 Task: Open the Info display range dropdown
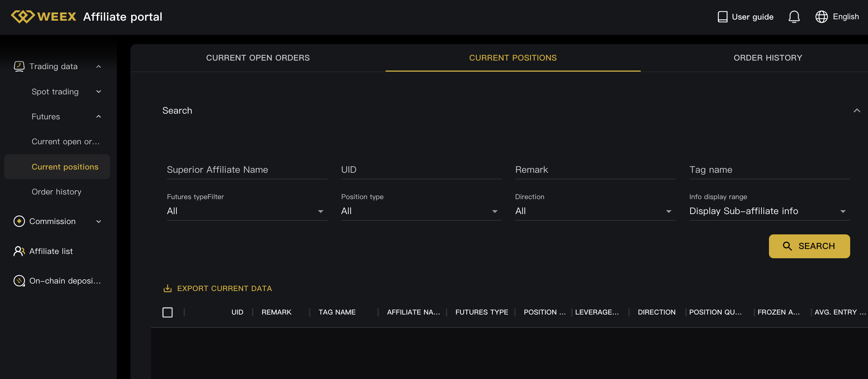tap(769, 211)
